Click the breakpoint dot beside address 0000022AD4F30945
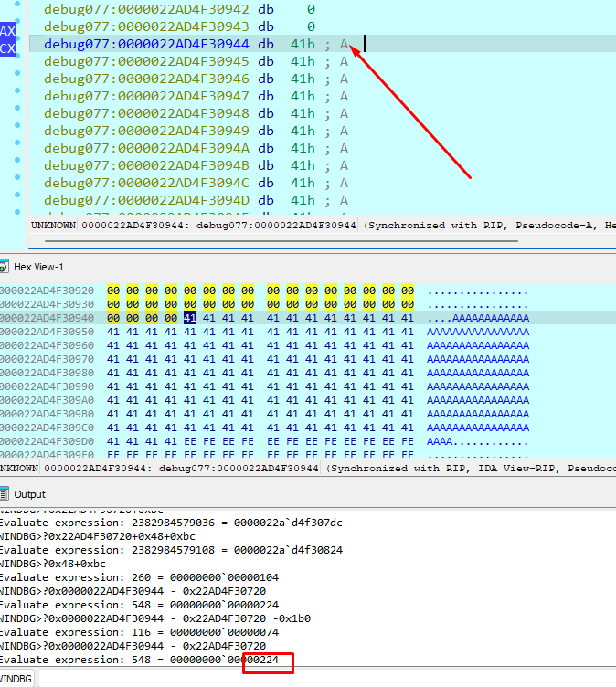The height and width of the screenshot is (687, 616). click(17, 56)
